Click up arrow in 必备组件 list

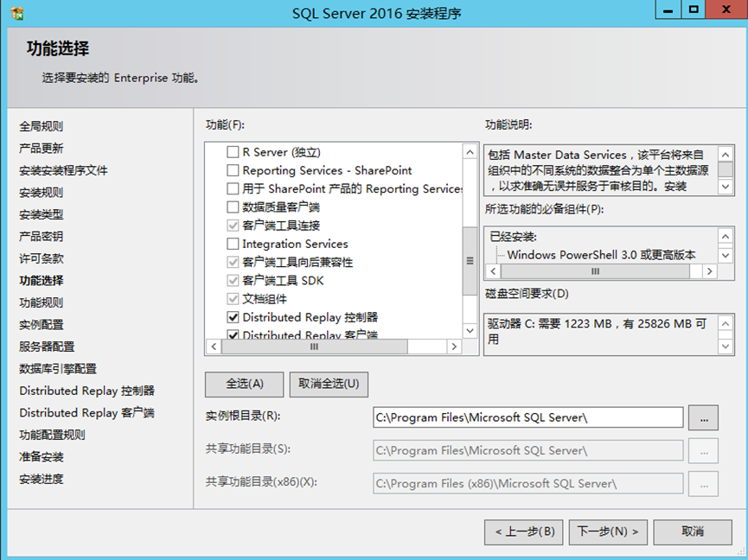726,237
